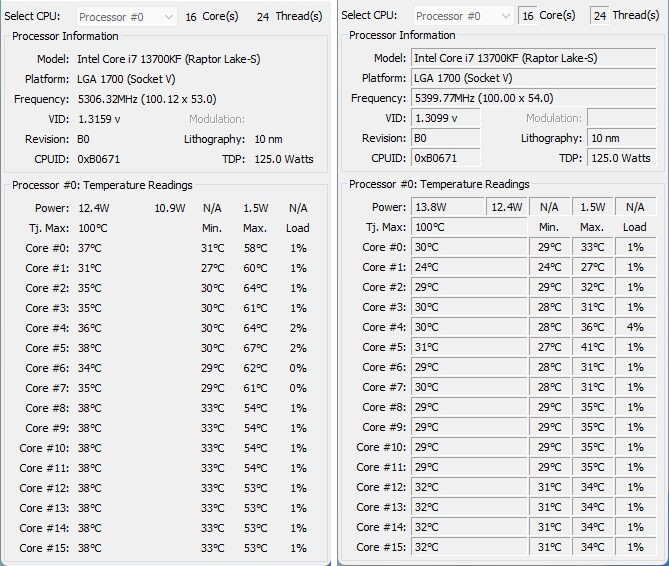Click the right CPUID 0xB0671 field
669x566 pixels.
point(445,158)
